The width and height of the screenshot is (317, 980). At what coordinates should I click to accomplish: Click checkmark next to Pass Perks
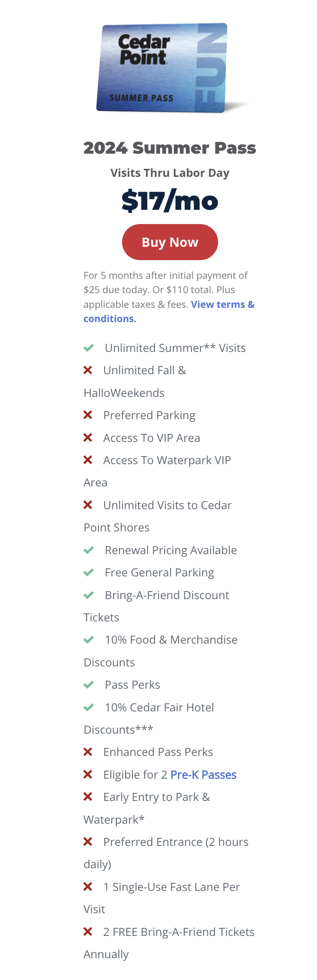(x=89, y=685)
